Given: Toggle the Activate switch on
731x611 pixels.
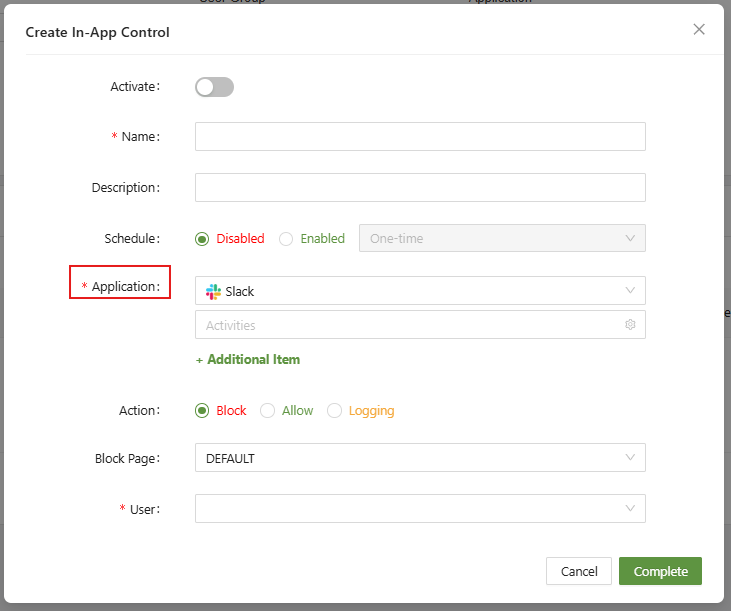Looking at the screenshot, I should coord(214,87).
